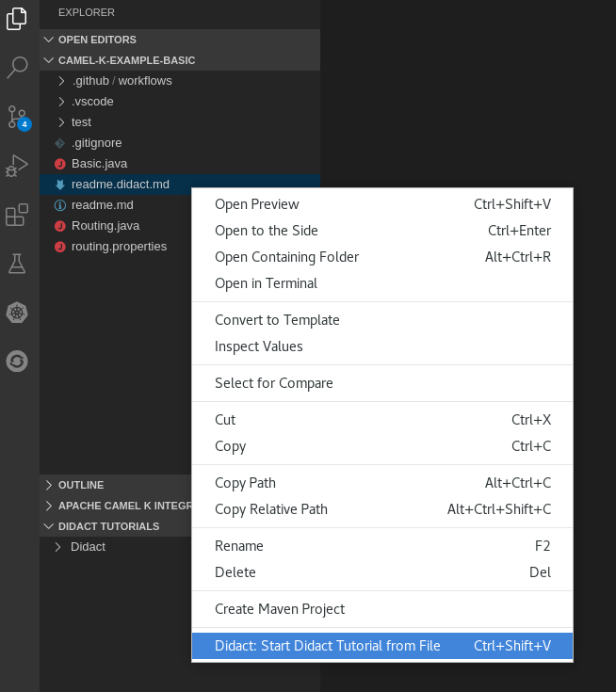Expand the OUTLINE section

(80, 485)
